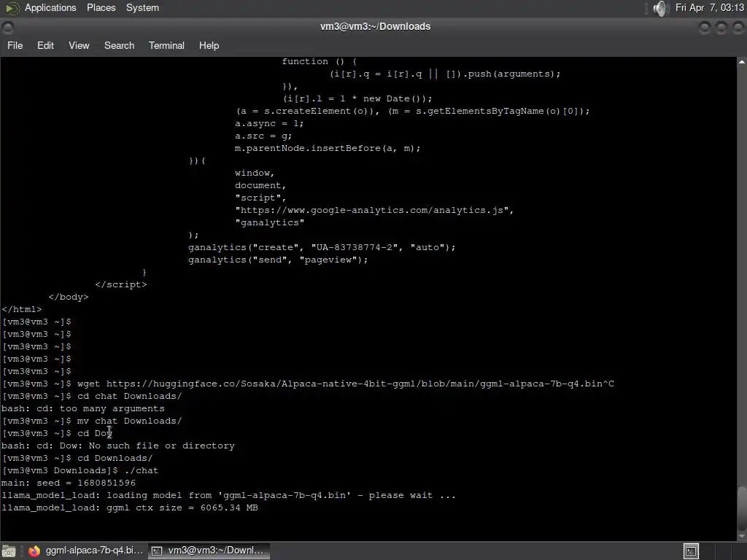The width and height of the screenshot is (747, 560).
Task: Click "main: seed = 1680851596" line
Action: coord(69,483)
